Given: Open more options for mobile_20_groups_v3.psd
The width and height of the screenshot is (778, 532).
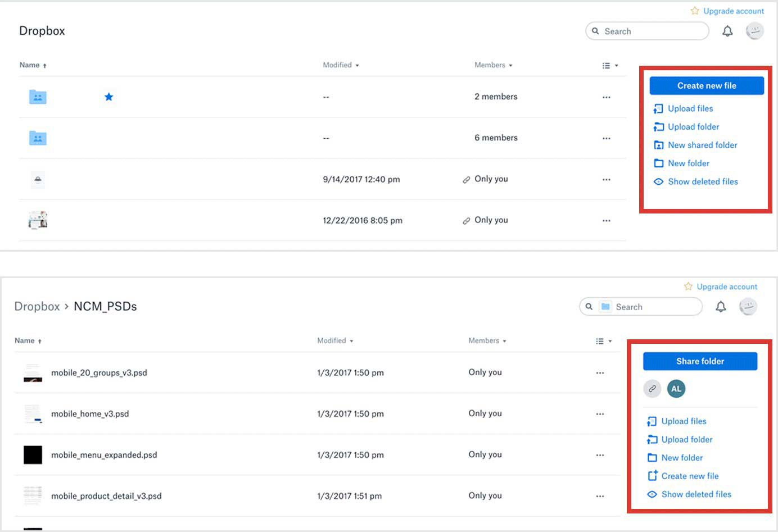Looking at the screenshot, I should click(x=600, y=373).
